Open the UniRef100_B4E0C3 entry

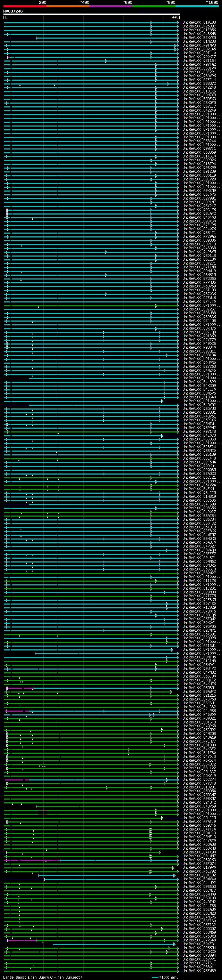pyautogui.click(x=199, y=436)
